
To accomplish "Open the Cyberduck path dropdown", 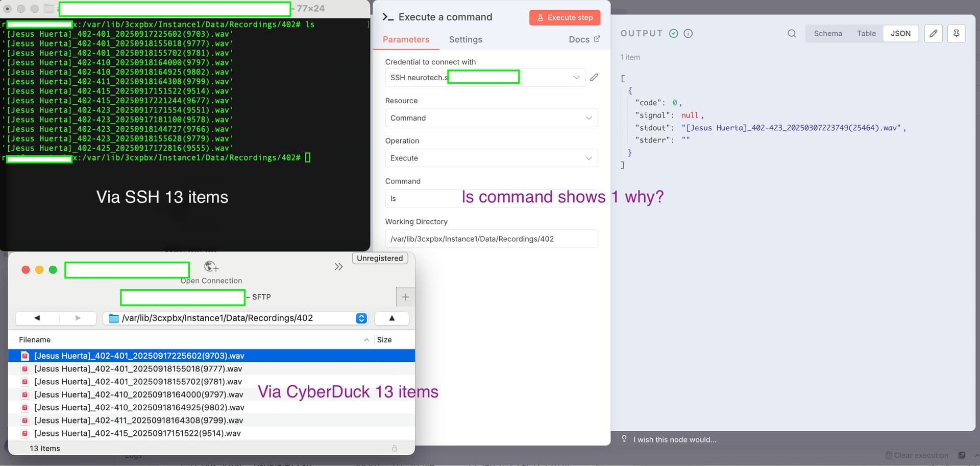I will click(361, 318).
